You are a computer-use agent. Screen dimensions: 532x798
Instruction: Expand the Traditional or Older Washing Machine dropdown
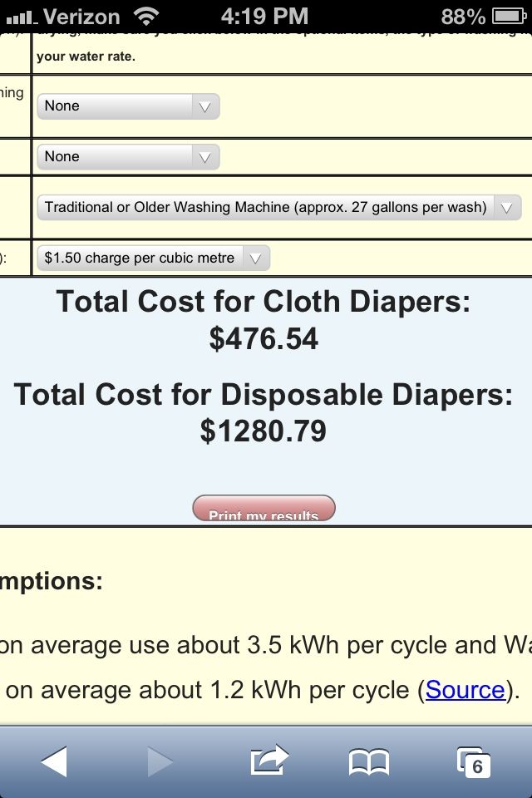click(279, 207)
